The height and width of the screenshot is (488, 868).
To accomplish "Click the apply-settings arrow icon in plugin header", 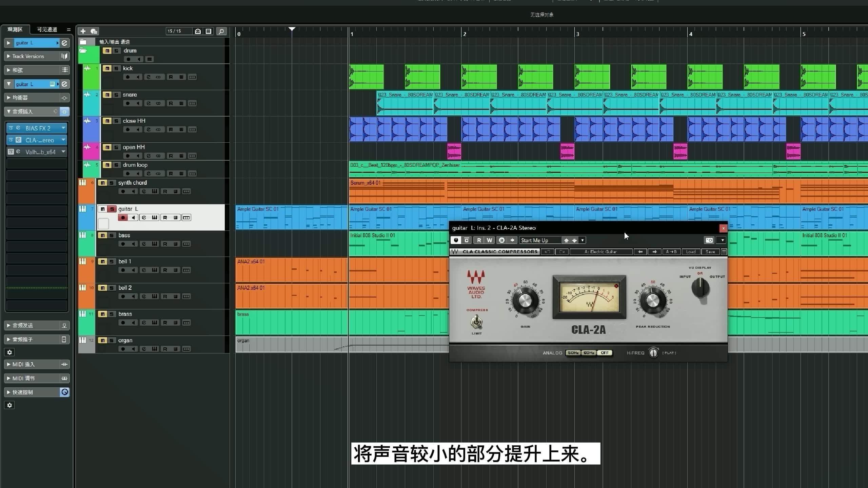I will [512, 240].
